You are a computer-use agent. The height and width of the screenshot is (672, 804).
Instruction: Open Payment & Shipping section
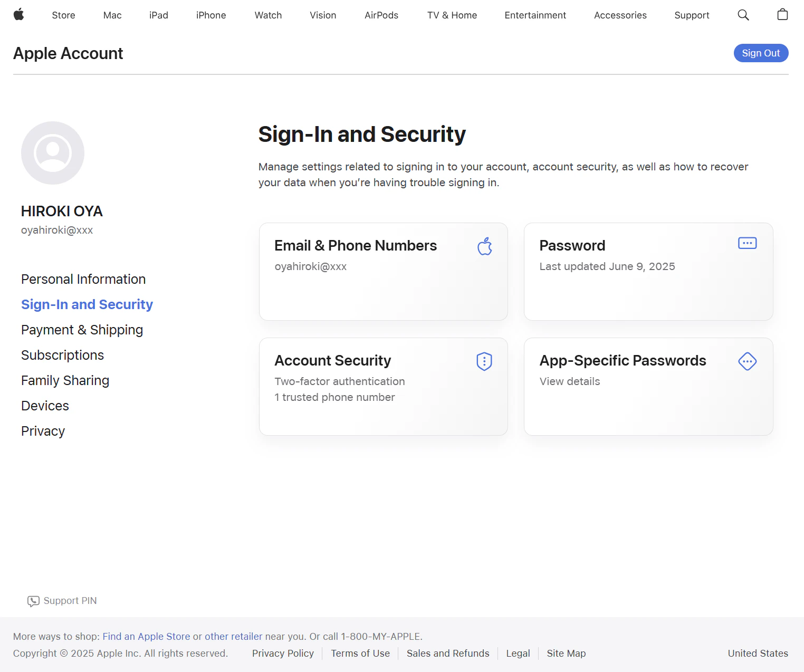82,330
